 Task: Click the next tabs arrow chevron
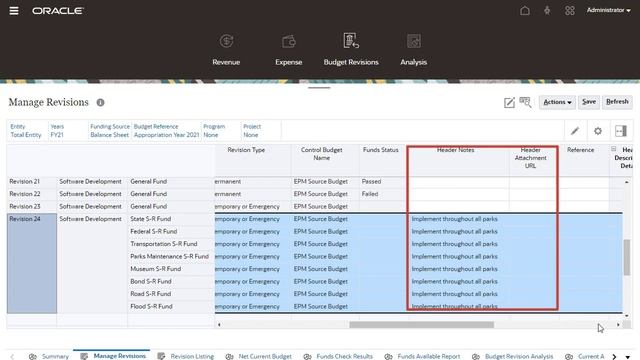[x=614, y=356]
